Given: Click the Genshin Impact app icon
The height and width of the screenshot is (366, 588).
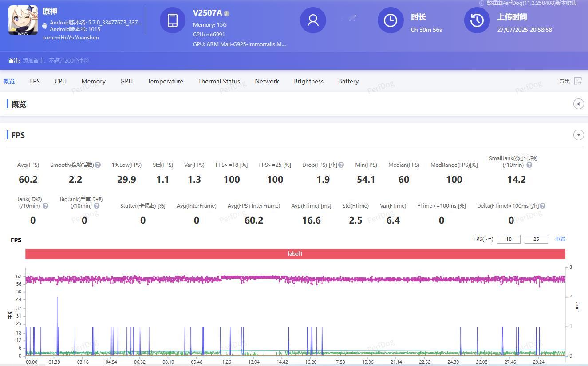Looking at the screenshot, I should pyautogui.click(x=23, y=21).
